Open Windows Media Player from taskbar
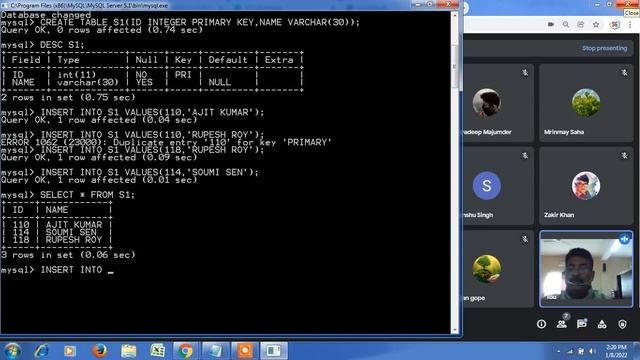This screenshot has height=360, width=640. pos(69,351)
